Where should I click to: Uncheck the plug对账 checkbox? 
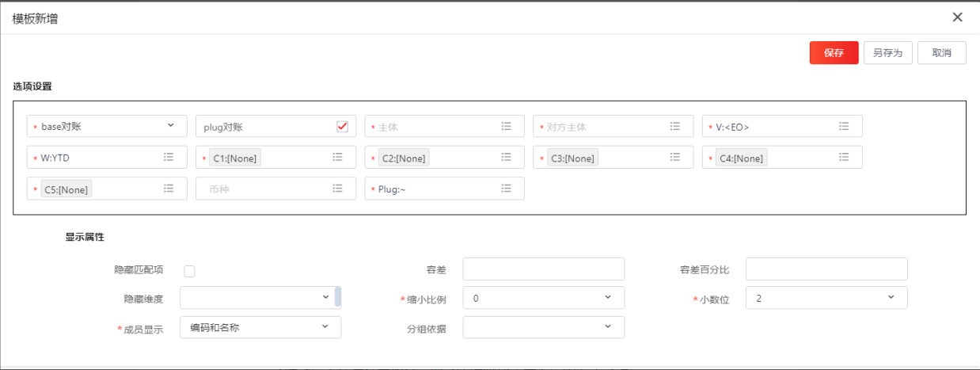(x=342, y=126)
